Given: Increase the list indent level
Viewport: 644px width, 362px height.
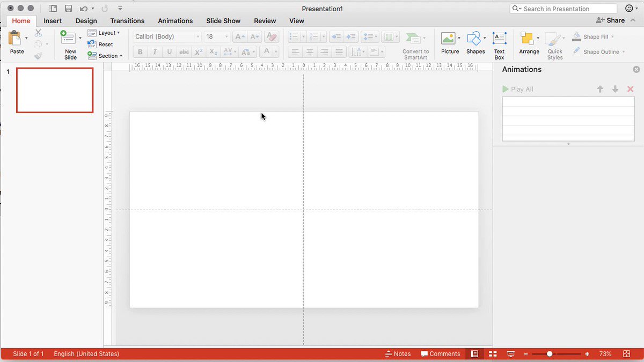Looking at the screenshot, I should coord(351,37).
